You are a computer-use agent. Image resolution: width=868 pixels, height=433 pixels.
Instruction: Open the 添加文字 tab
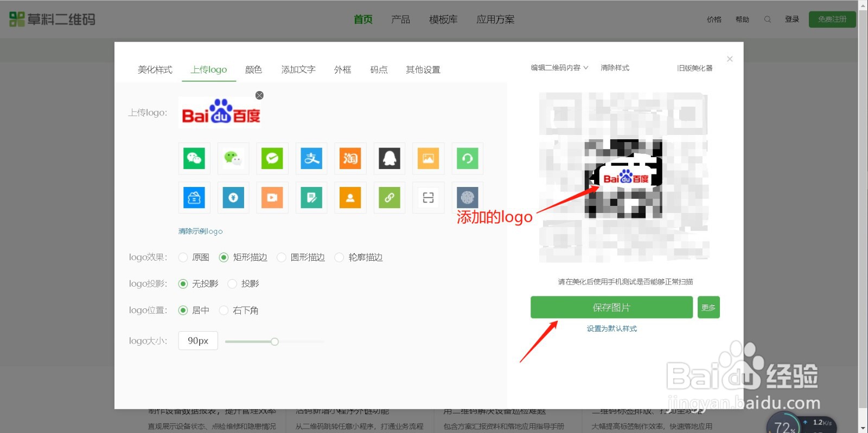pos(298,70)
